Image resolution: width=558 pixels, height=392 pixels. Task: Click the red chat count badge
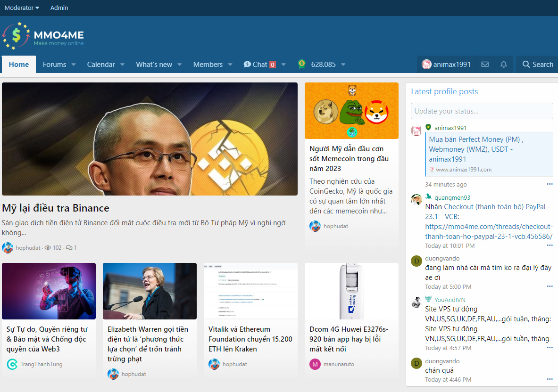273,65
